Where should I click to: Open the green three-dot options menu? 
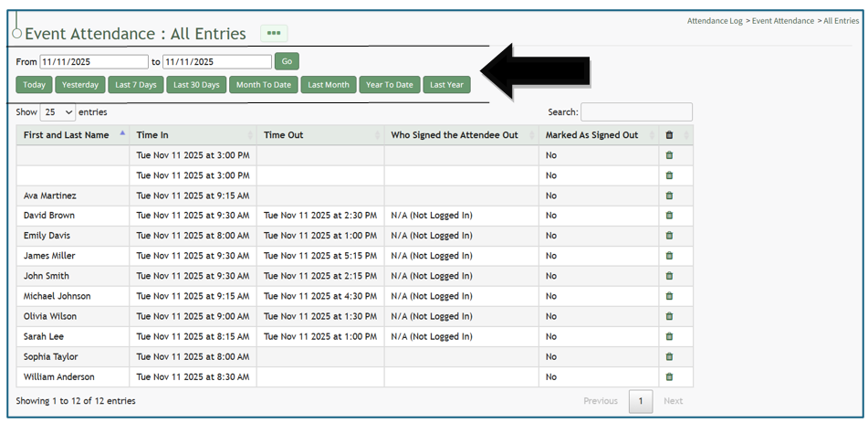[274, 34]
